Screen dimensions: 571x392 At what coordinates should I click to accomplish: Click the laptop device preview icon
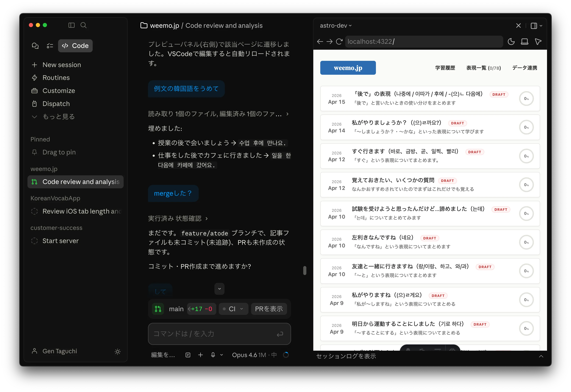[525, 42]
